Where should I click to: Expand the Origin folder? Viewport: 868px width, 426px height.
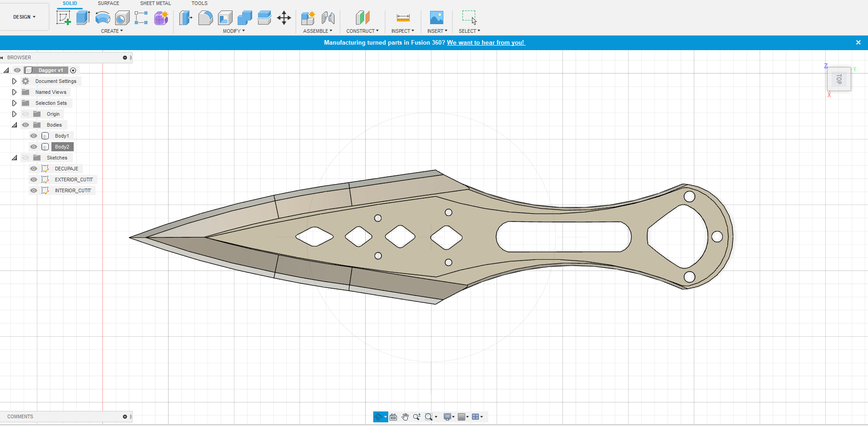(14, 113)
